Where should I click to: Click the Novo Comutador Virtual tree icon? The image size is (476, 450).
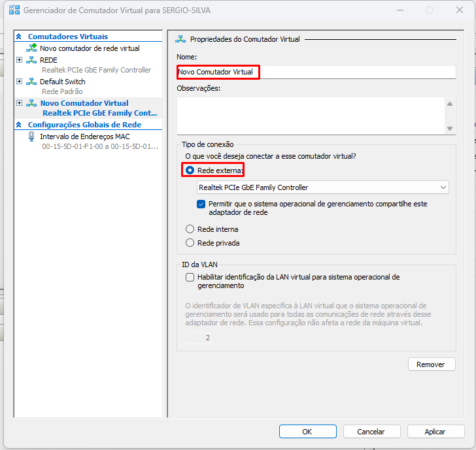point(31,103)
